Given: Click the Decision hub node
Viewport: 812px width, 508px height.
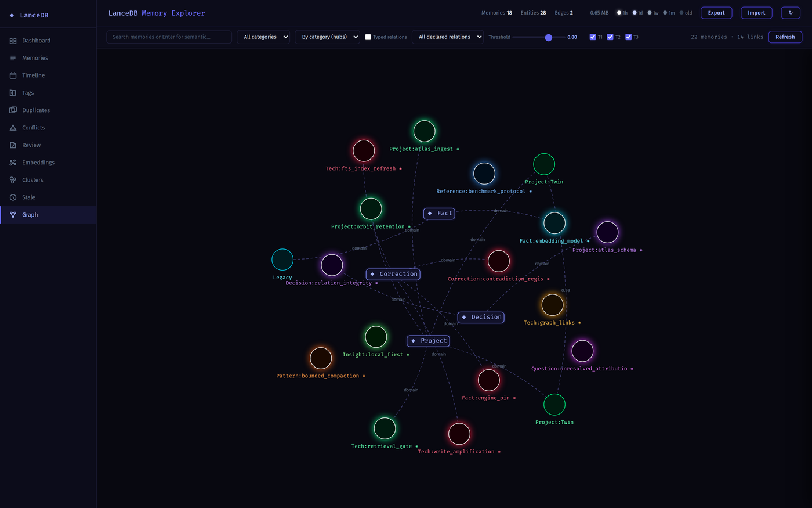Looking at the screenshot, I should coord(481,317).
